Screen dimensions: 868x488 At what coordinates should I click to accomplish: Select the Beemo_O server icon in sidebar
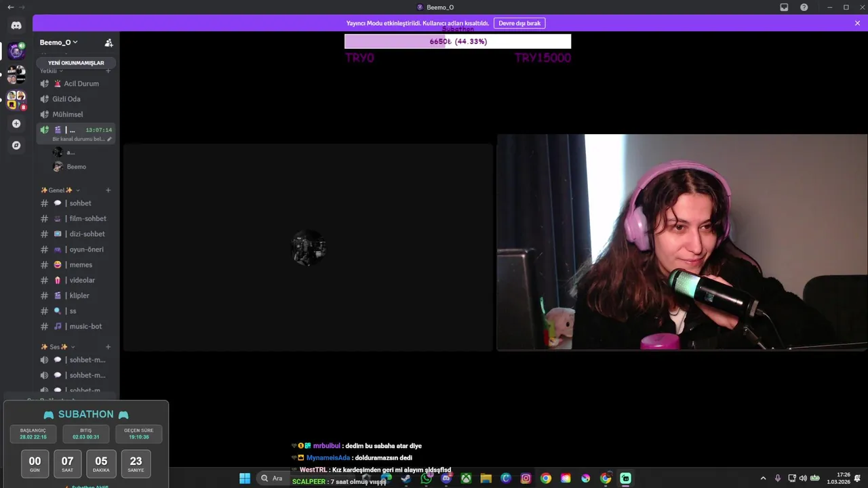[16, 51]
